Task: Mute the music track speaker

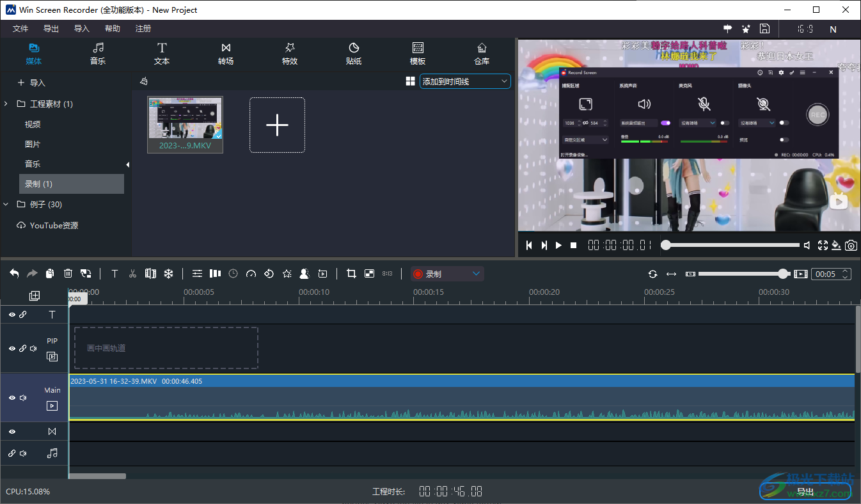Action: 23,453
